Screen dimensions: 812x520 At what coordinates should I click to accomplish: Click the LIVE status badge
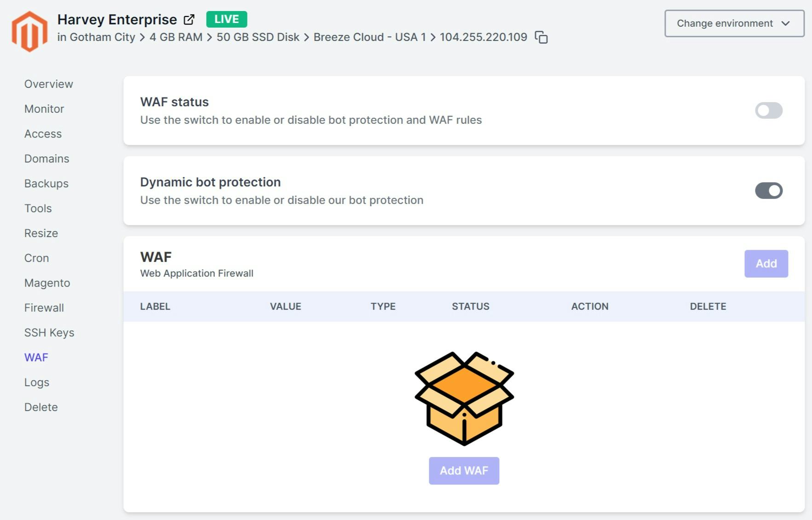pyautogui.click(x=226, y=19)
